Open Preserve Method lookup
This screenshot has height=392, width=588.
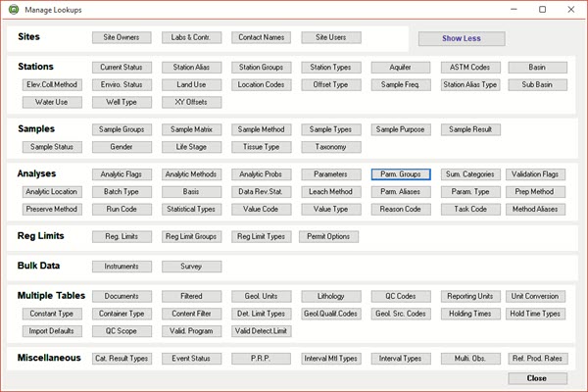[x=52, y=210]
